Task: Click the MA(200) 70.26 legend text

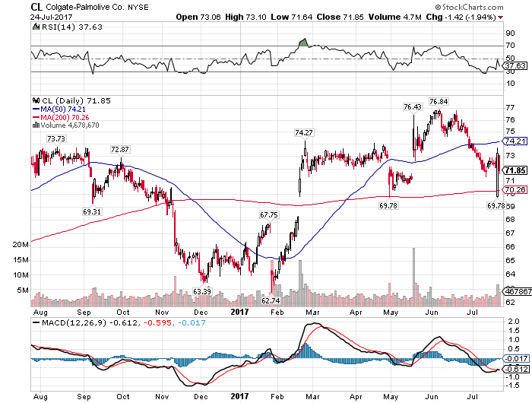Action: [65, 117]
